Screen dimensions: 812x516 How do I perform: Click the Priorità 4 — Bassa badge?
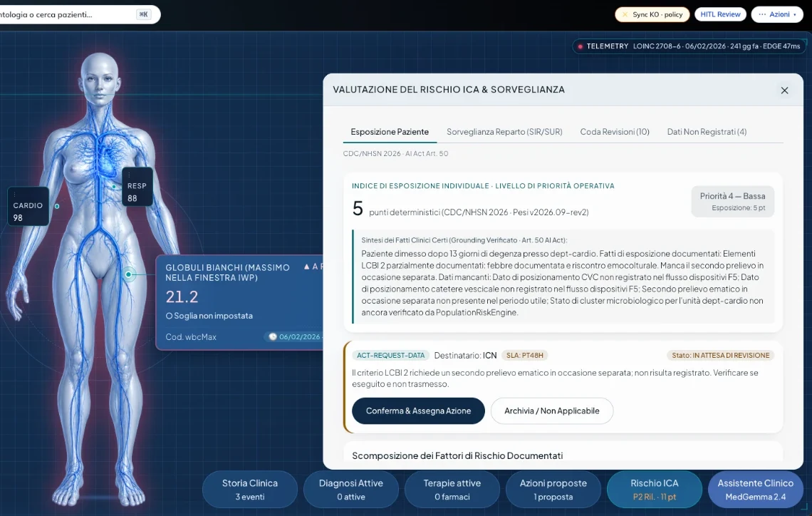[x=733, y=202]
